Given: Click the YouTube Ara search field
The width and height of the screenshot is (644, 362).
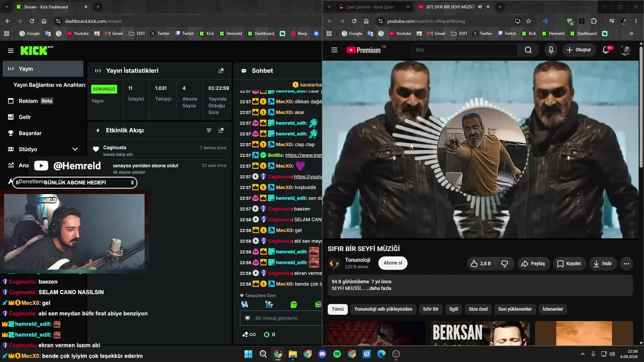Looking at the screenshot, I should (464, 50).
